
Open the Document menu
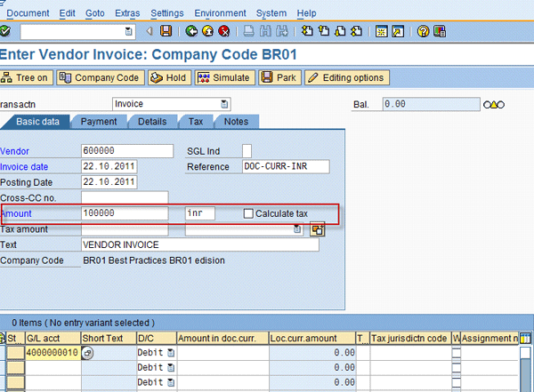click(28, 13)
